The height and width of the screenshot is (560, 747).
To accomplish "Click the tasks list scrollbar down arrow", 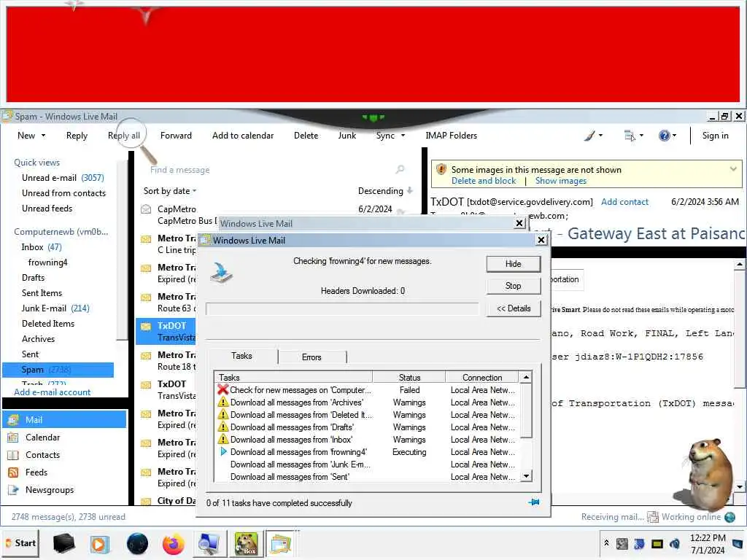I will [x=526, y=475].
